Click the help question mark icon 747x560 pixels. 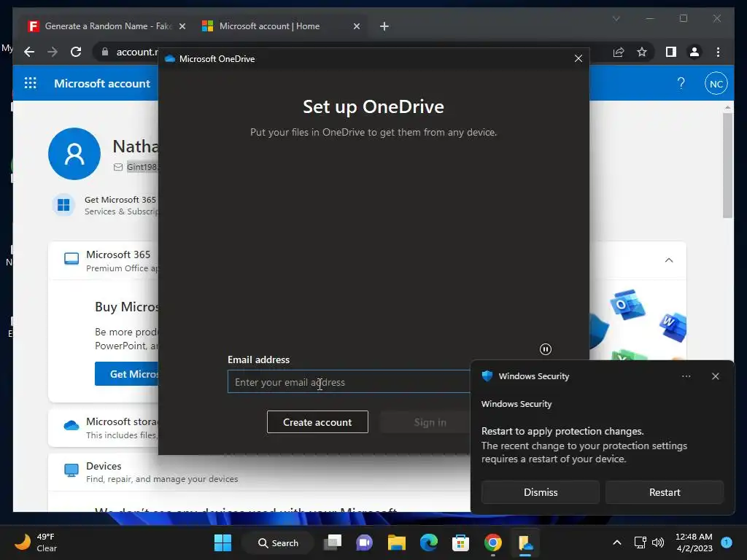click(x=681, y=84)
